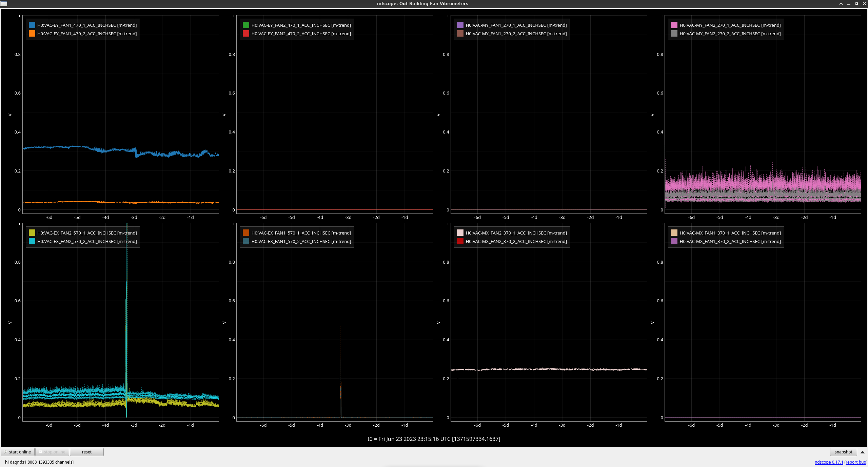Take a snapshot with the snapshot button
This screenshot has height=467, width=868.
pos(843,452)
